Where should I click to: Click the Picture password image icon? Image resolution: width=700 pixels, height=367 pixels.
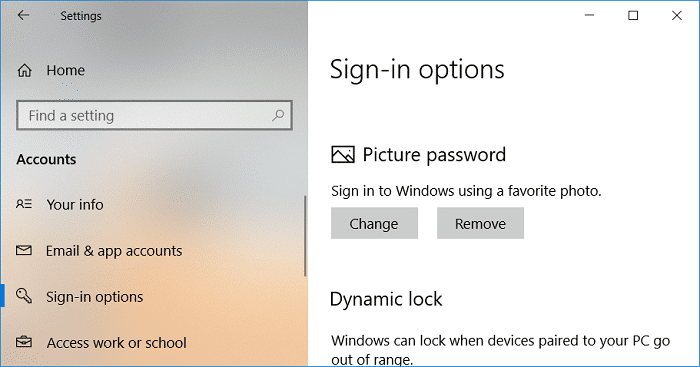pyautogui.click(x=343, y=155)
